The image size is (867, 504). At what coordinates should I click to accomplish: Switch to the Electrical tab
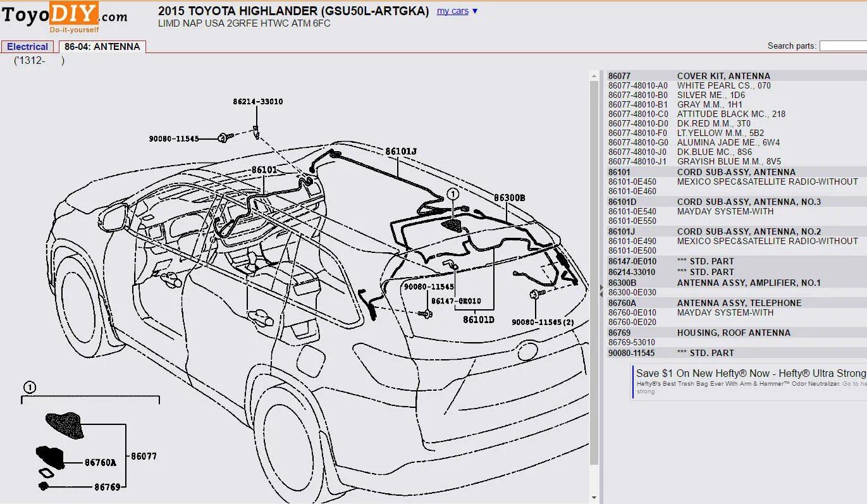27,47
